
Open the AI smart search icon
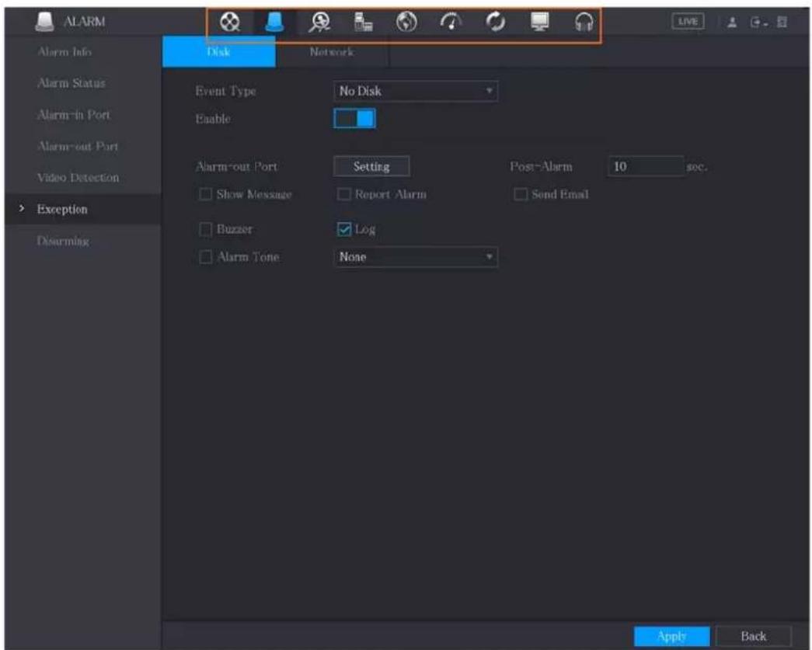tap(319, 22)
